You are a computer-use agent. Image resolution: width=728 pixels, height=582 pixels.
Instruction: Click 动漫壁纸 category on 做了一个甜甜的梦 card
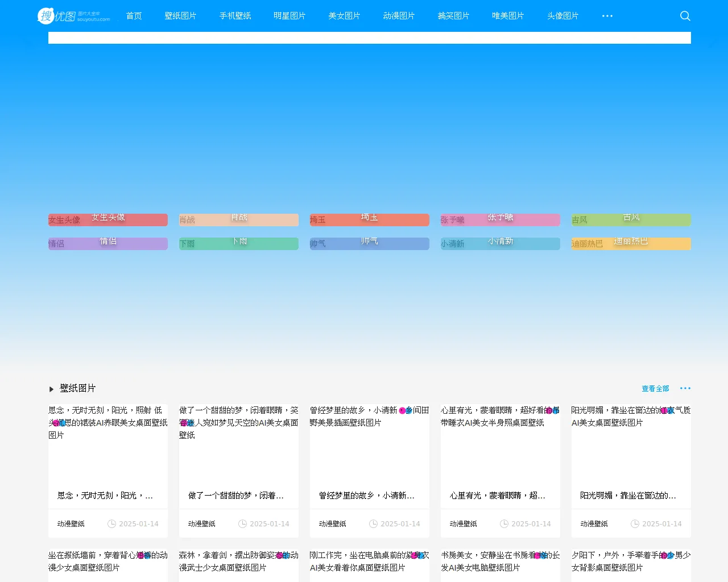(x=202, y=524)
